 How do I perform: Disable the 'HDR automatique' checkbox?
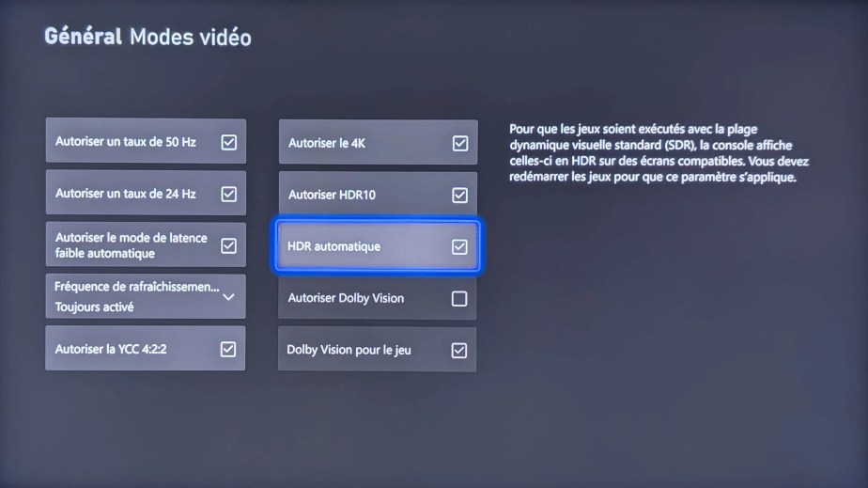[x=459, y=246]
